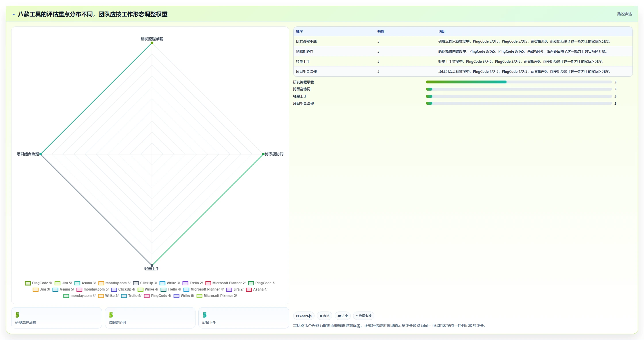Toggle Microsoft Planner 3/ legend entry
Screen dimensions: 644x340
click(x=217, y=296)
